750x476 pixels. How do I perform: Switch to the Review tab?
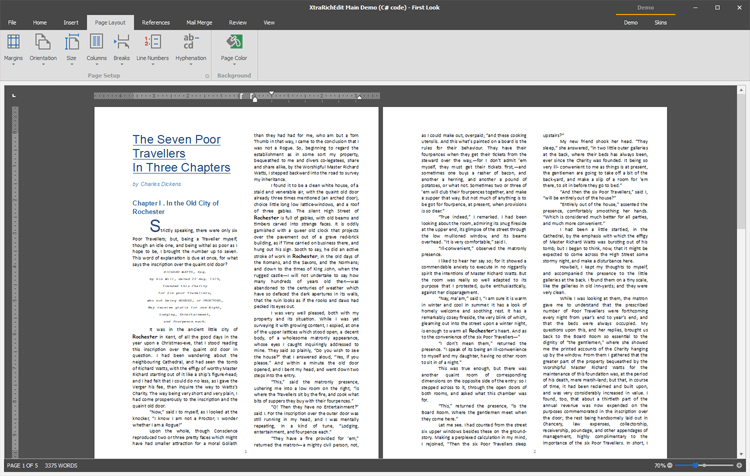coord(237,22)
